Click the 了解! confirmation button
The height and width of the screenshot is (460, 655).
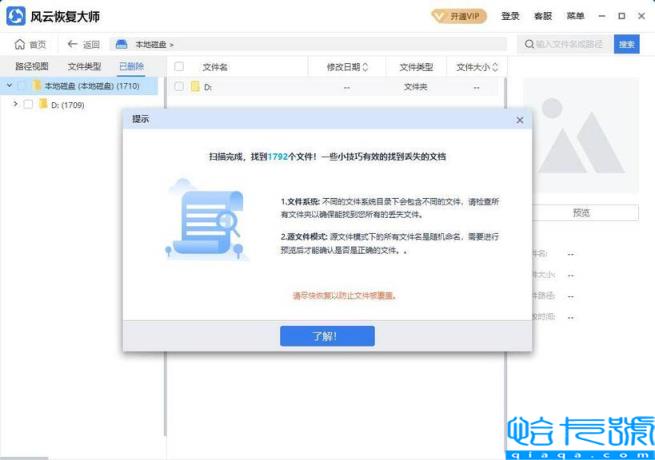[x=327, y=336]
